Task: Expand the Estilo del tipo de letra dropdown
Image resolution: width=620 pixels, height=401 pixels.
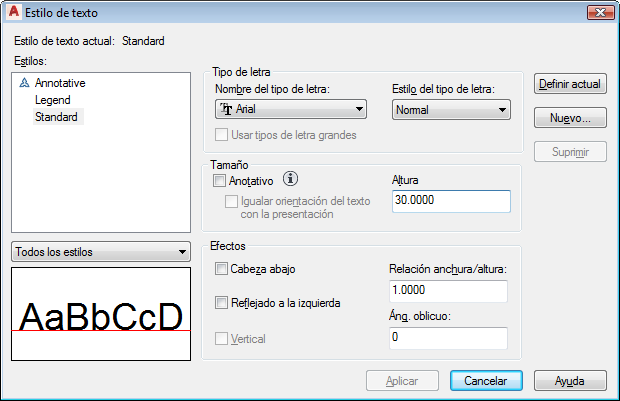Action: pyautogui.click(x=451, y=110)
